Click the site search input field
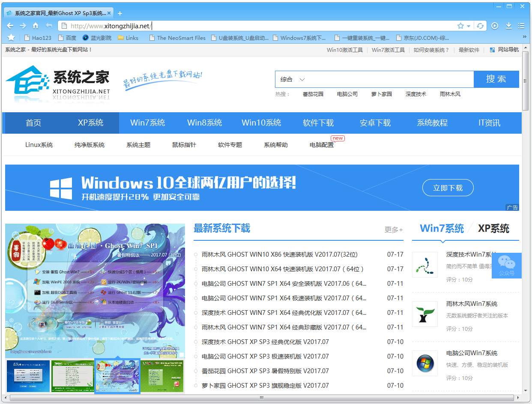Screen dimensions: 532x404 391,79
